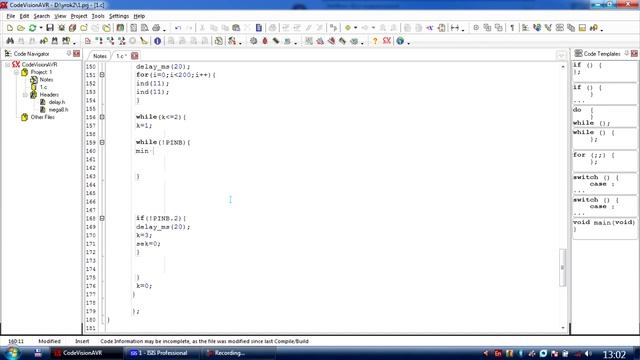Image resolution: width=640 pixels, height=360 pixels.
Task: Switch to the 1.c tab
Action: (121, 56)
